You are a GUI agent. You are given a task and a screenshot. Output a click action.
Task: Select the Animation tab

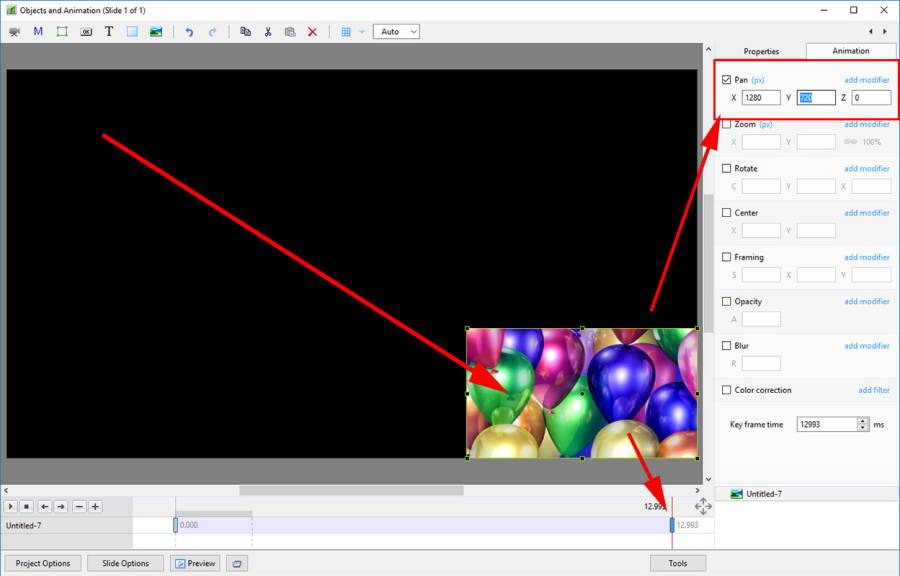coord(850,51)
